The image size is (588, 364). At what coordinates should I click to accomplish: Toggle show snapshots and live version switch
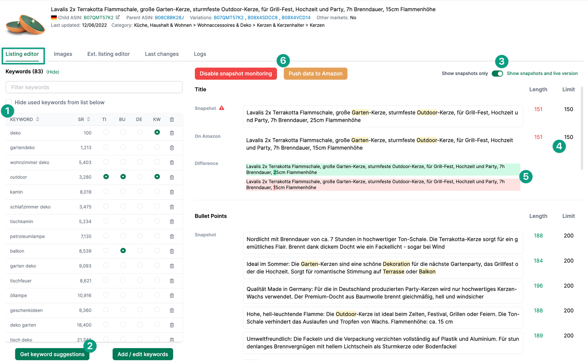point(497,73)
